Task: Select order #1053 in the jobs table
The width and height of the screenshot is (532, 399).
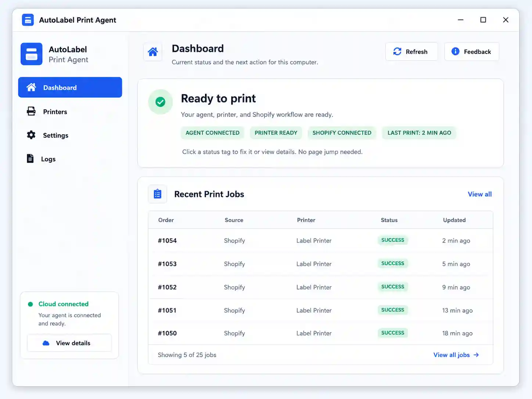Action: [167, 264]
